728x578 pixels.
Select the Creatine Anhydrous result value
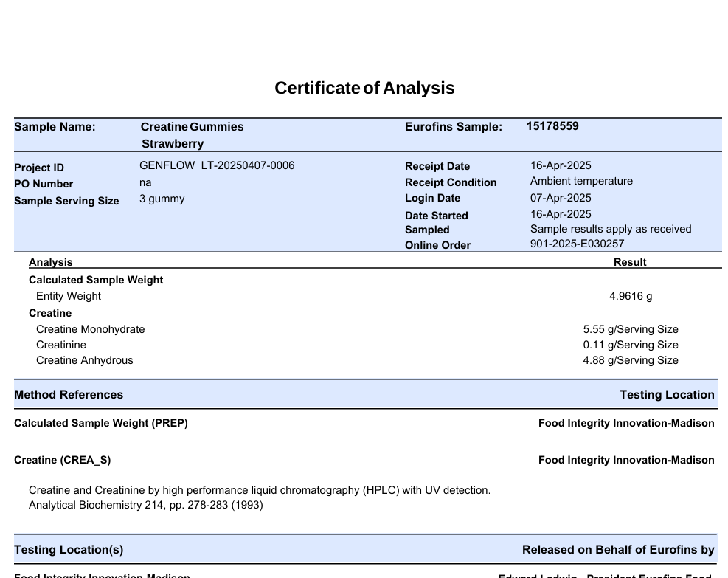(x=630, y=360)
